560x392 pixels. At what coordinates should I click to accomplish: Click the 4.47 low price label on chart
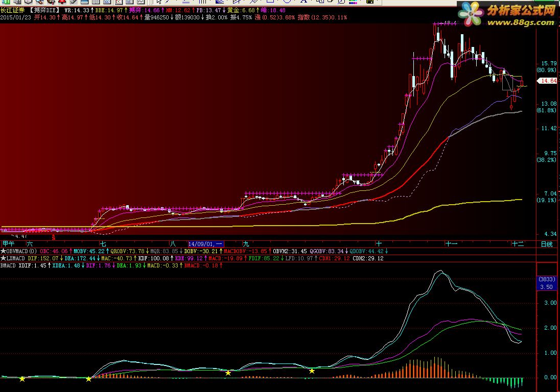coord(20,236)
